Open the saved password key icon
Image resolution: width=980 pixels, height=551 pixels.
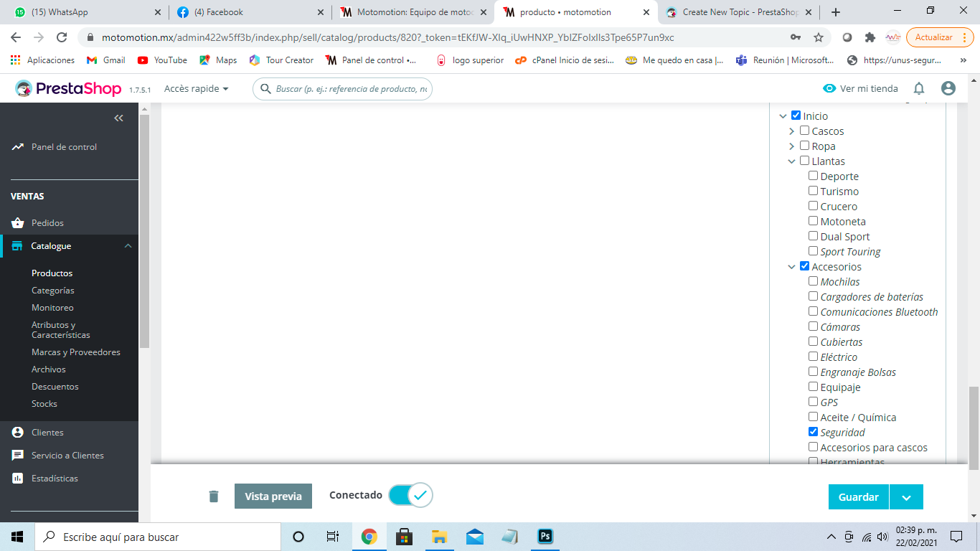click(796, 37)
